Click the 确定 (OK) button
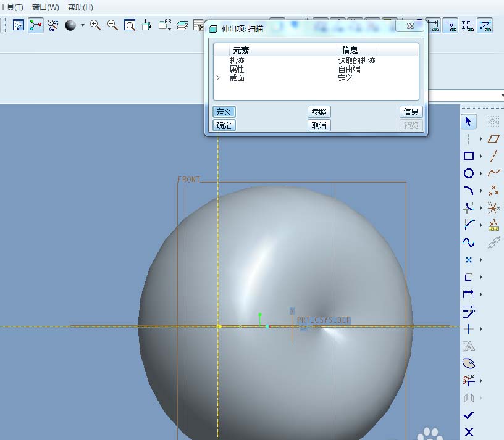Screen dimensions: 504x440 [x=224, y=125]
